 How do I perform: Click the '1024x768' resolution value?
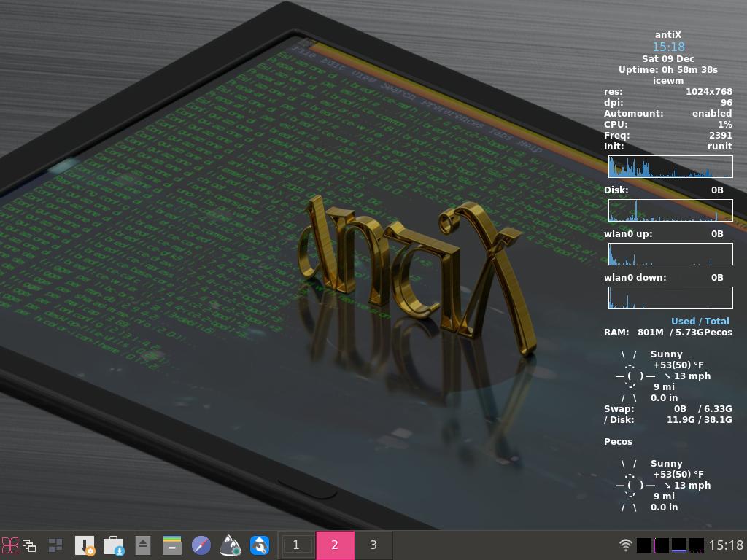click(x=709, y=91)
